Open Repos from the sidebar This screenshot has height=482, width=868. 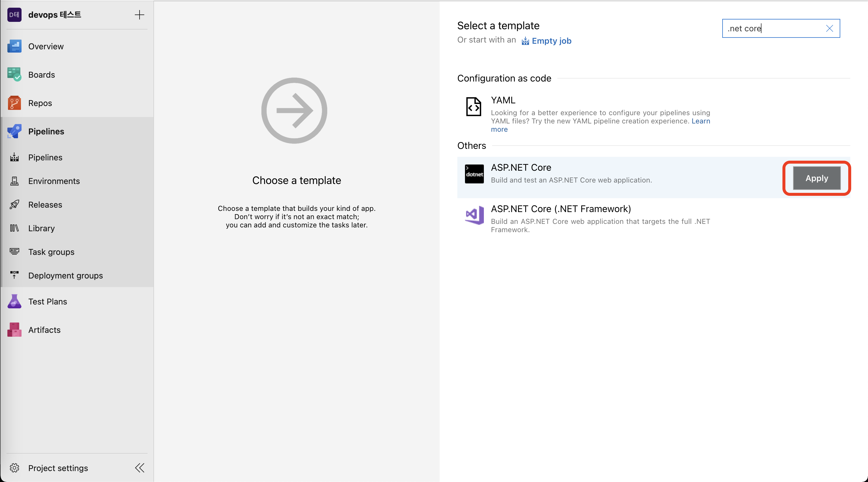(40, 103)
